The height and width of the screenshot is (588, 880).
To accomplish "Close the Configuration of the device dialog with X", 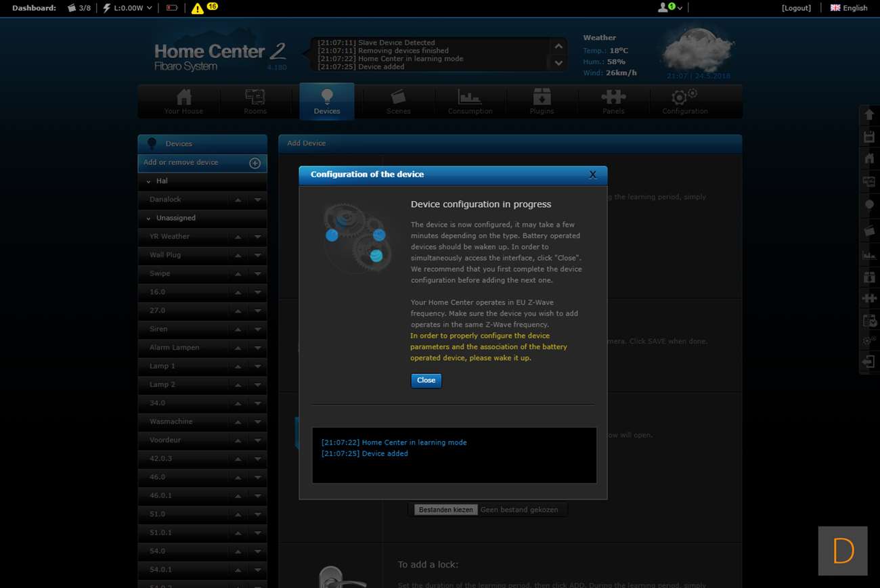I will [592, 175].
